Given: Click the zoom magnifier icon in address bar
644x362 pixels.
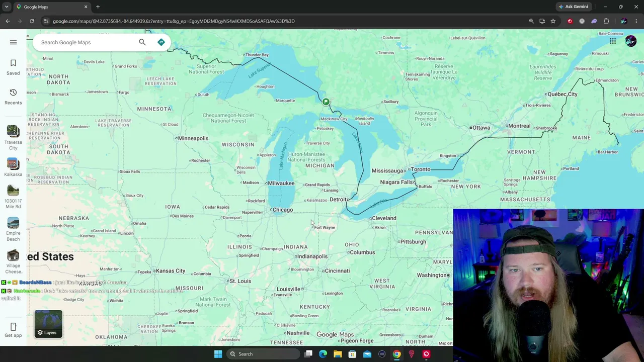Looking at the screenshot, I should [x=531, y=21].
